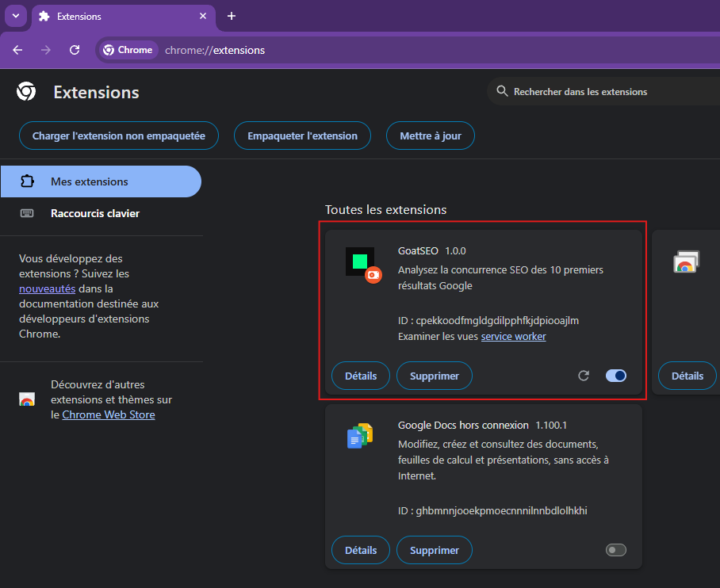This screenshot has width=720, height=588.
Task: Open the nouveautés documentation link
Action: coord(47,288)
